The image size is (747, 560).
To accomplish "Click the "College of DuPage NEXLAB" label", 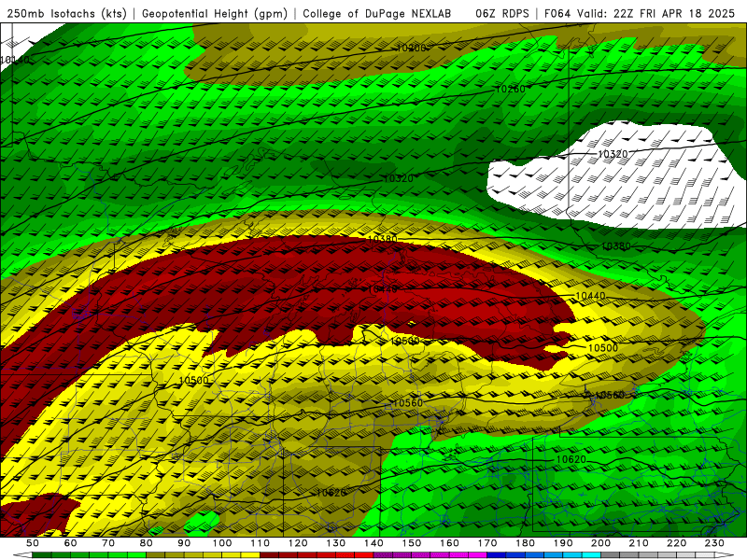I will [x=377, y=13].
